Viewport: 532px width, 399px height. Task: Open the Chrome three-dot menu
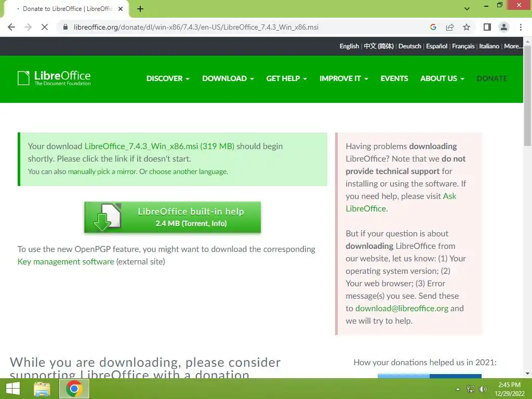(x=521, y=27)
